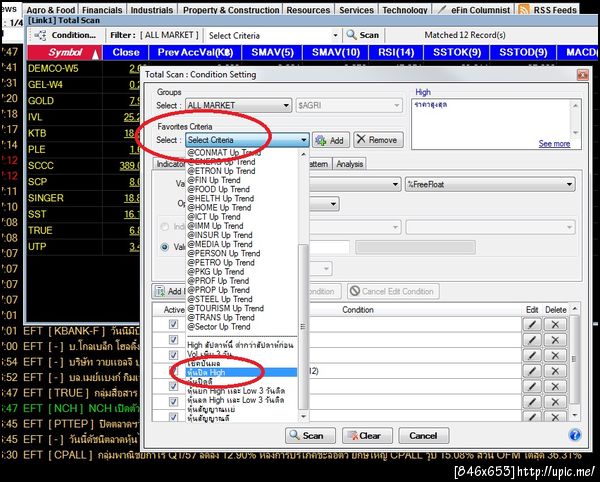The image size is (600, 482).
Task: Edit the fourth condition row pencil icon
Action: [x=532, y=371]
